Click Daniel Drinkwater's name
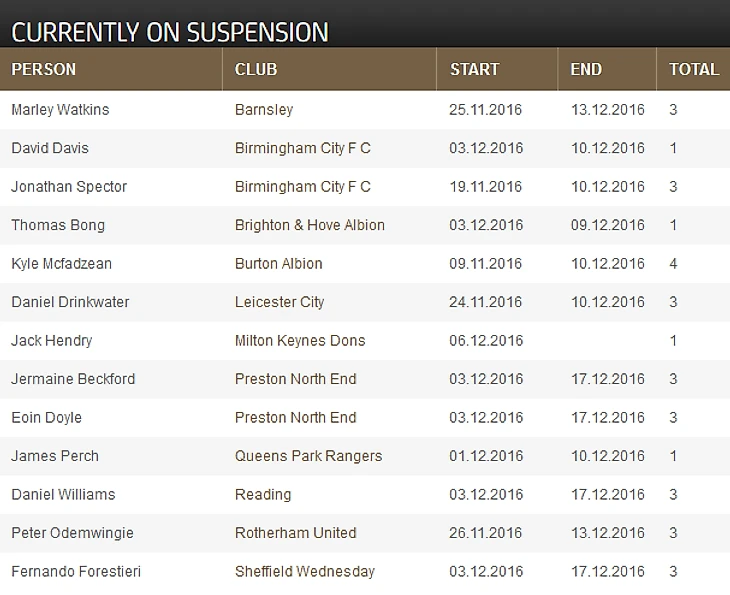Viewport: 730px width, 595px height. click(70, 302)
